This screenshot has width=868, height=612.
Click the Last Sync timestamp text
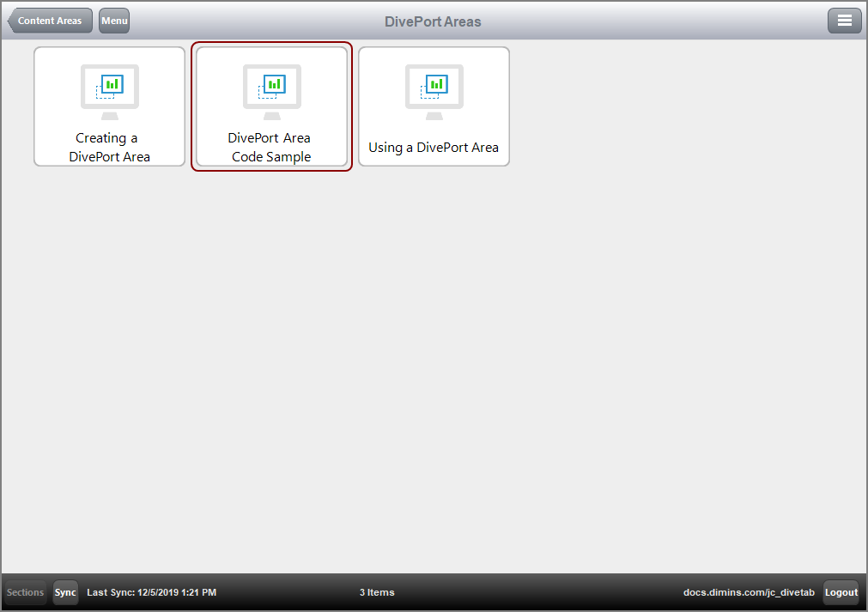[151, 592]
